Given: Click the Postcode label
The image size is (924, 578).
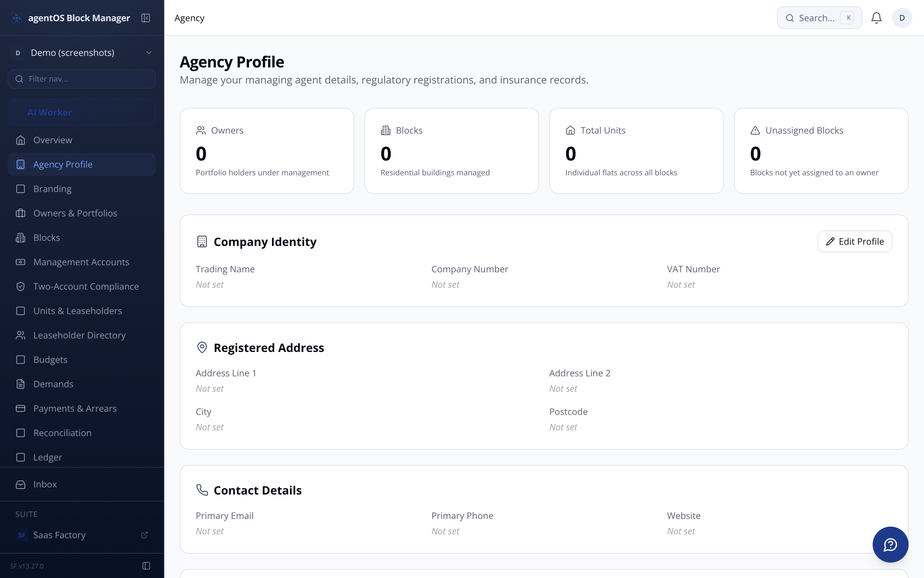Looking at the screenshot, I should pos(568,412).
